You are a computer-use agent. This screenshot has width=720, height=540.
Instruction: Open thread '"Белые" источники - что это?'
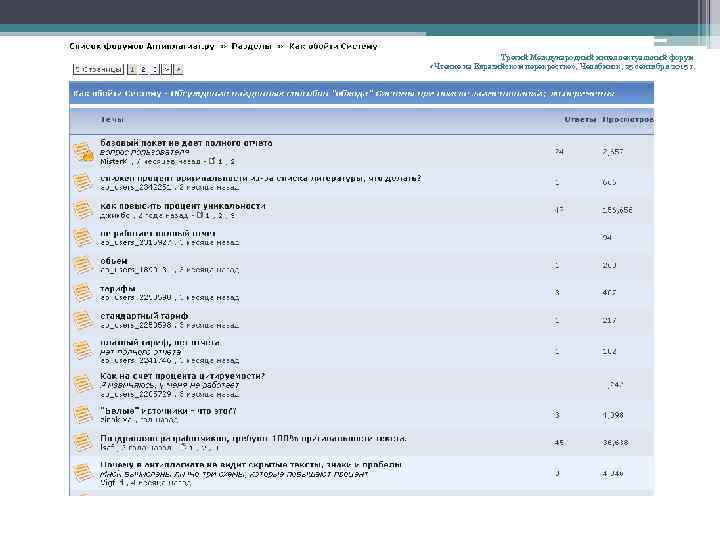[169, 411]
